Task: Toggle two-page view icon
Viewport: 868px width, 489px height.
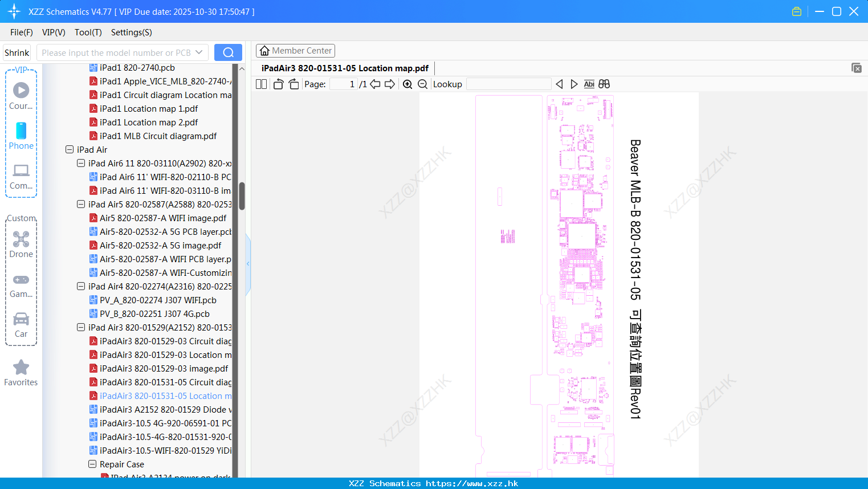Action: coord(262,84)
